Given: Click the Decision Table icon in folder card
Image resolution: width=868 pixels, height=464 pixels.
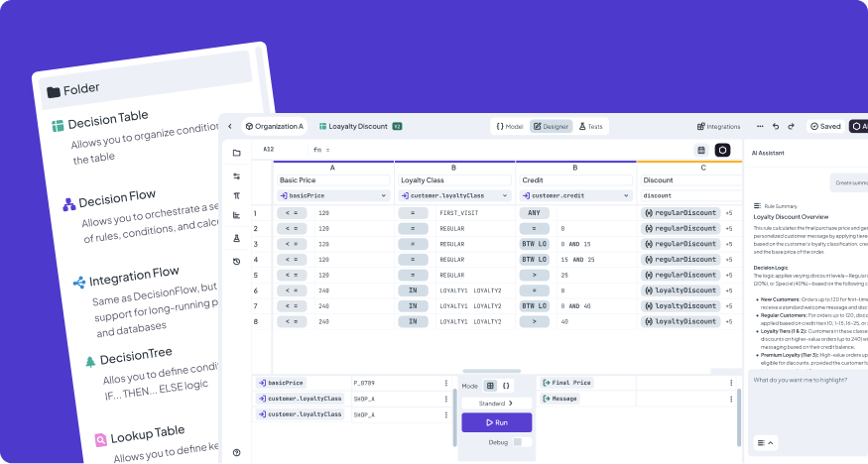Looking at the screenshot, I should point(59,126).
